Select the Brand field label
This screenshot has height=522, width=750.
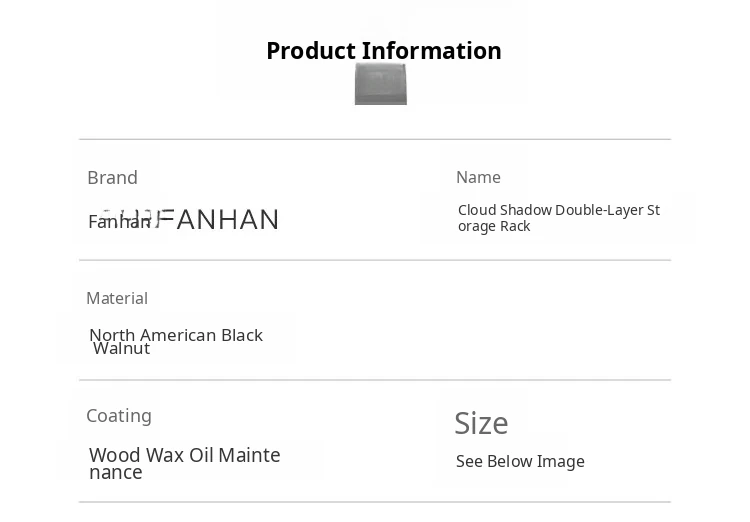coord(112,178)
